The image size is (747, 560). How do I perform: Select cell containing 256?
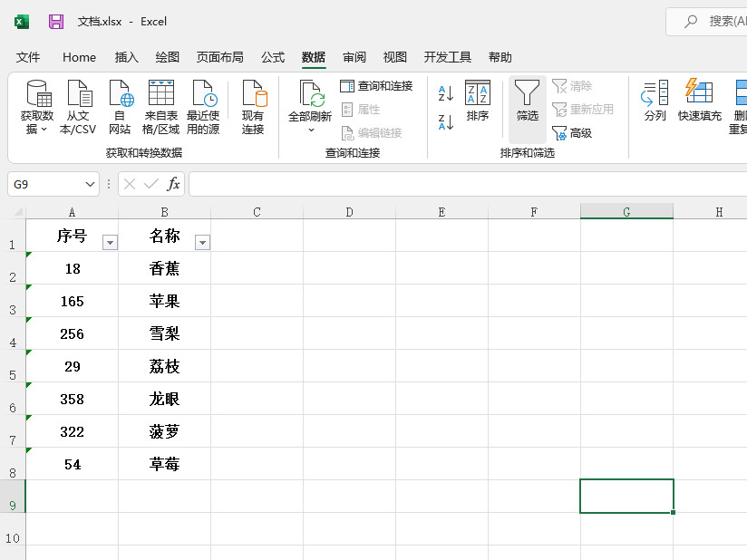[x=72, y=333]
